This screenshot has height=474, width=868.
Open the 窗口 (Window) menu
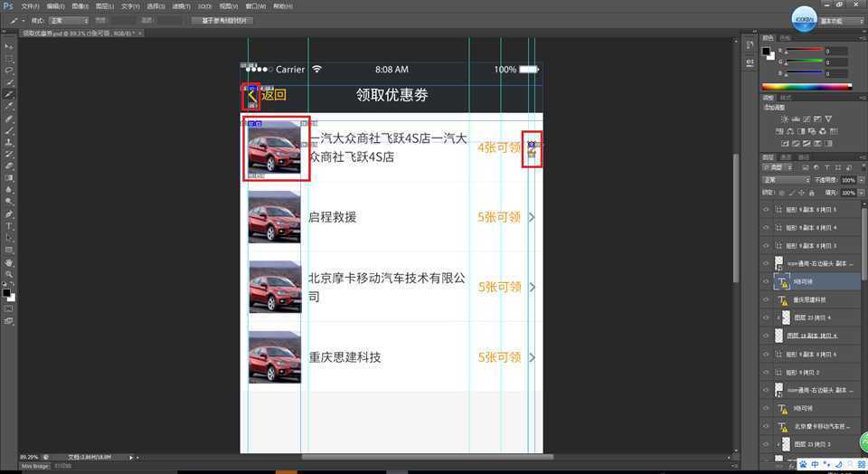256,6
